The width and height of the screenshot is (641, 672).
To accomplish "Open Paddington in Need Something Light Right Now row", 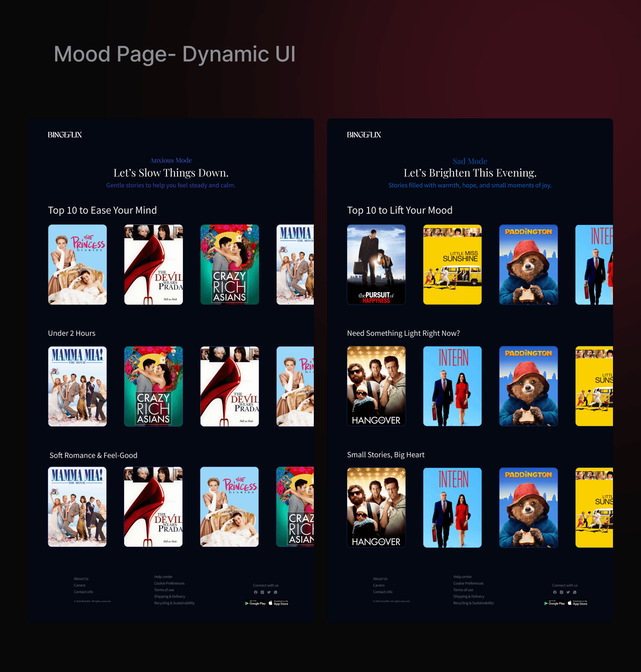I will (x=529, y=386).
